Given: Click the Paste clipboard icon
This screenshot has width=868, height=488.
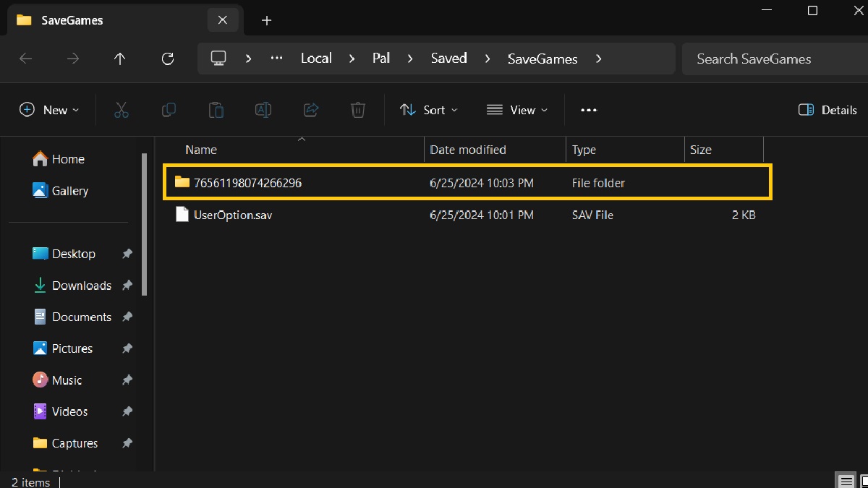Looking at the screenshot, I should click(x=216, y=110).
